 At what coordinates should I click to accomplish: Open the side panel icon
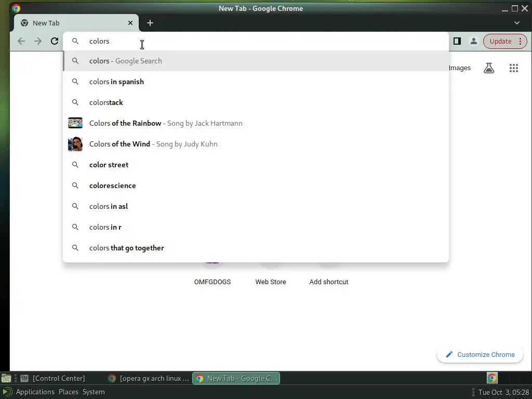[457, 41]
